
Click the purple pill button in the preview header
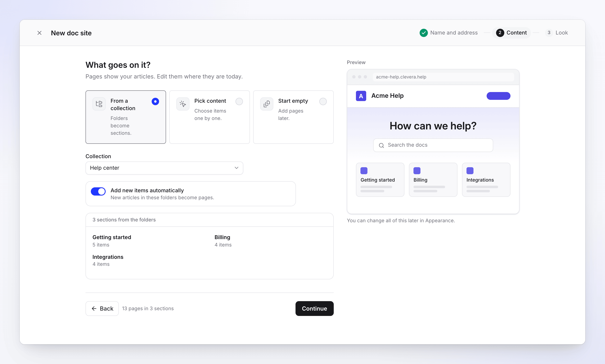coord(499,96)
